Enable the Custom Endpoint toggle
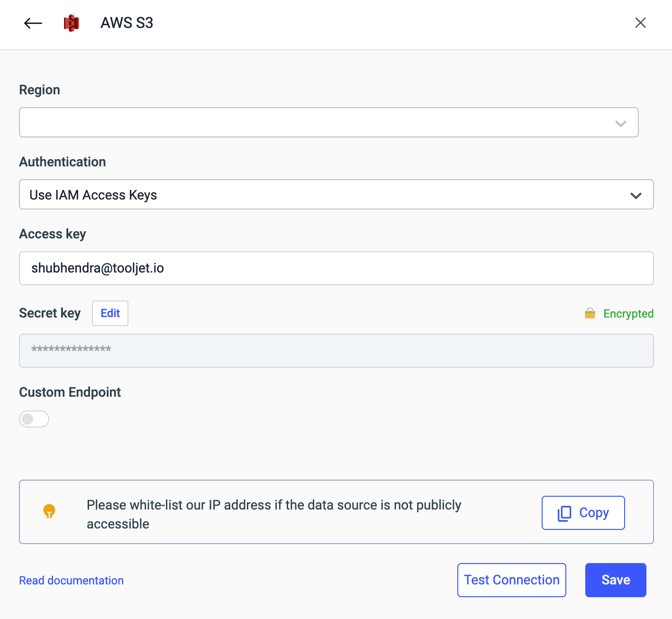Screen dimensions: 672x619 pyautogui.click(x=34, y=419)
